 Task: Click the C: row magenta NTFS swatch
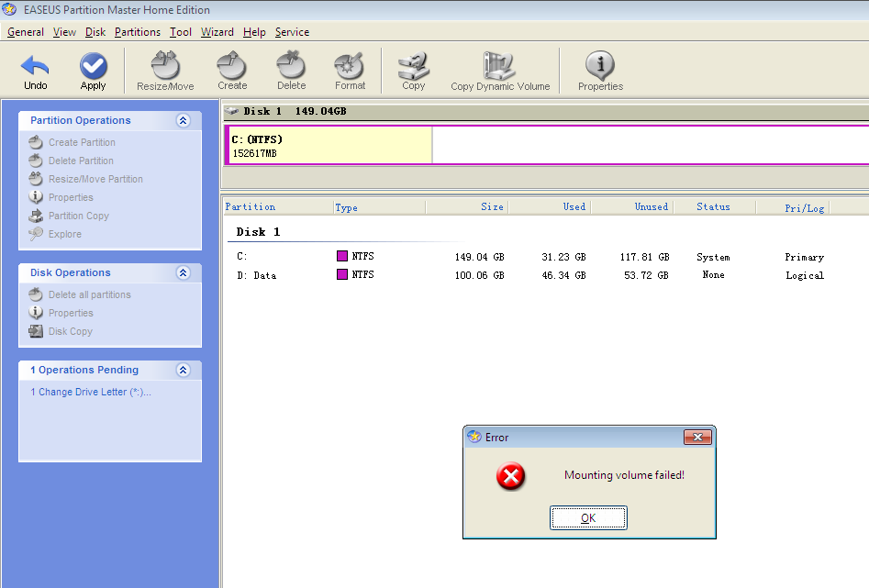[x=342, y=256]
